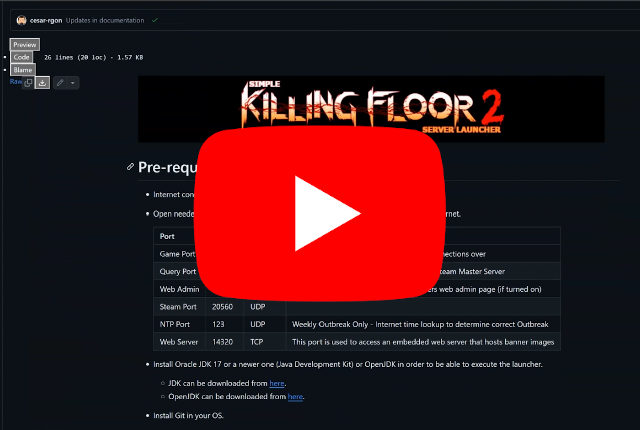Viewport: 640px width, 430px height.
Task: Select the '26 lines (20 loc) · 1.57 KB' text
Action: pyautogui.click(x=93, y=58)
